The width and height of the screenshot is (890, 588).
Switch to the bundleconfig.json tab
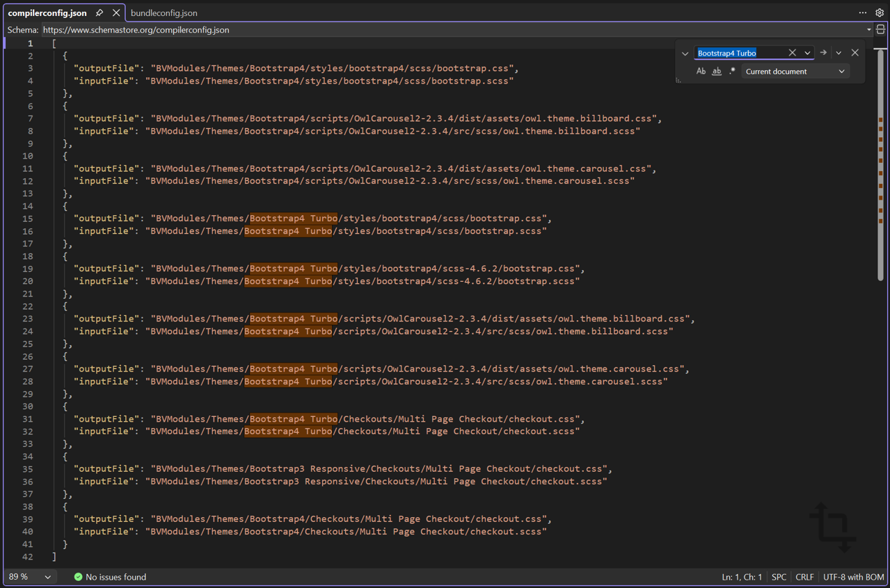click(x=164, y=13)
